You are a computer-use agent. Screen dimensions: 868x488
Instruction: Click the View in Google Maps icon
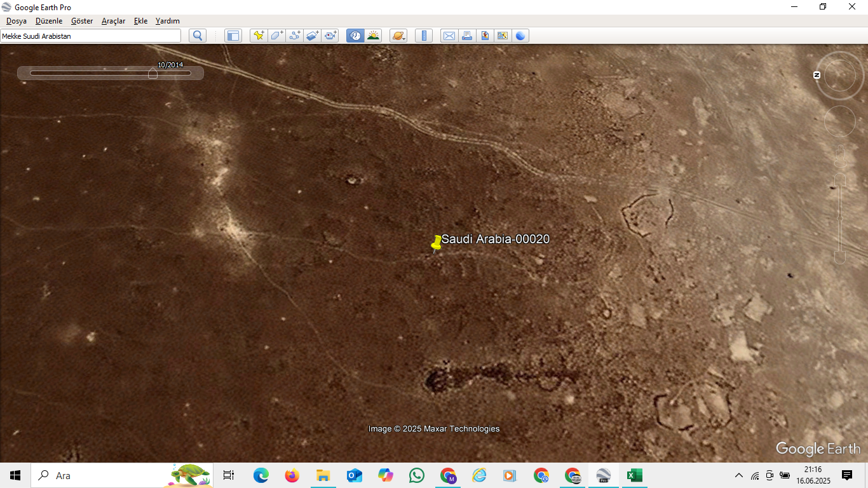[503, 36]
